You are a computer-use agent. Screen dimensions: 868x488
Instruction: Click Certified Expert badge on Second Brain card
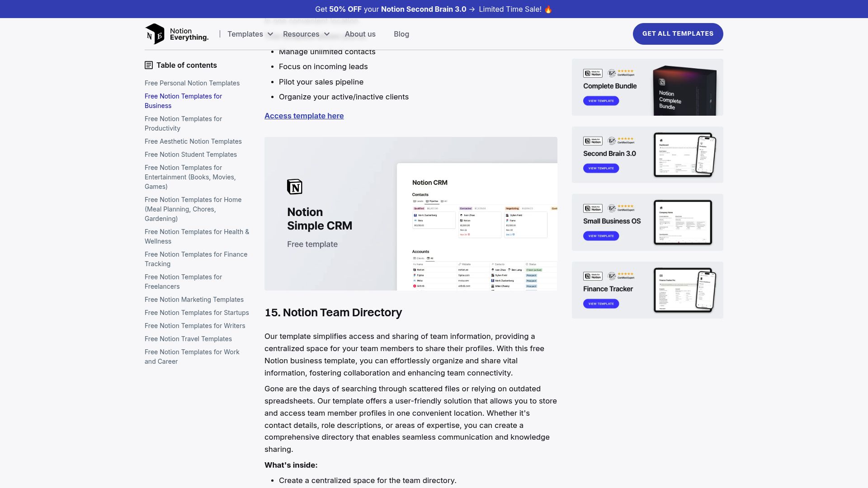[x=621, y=141]
